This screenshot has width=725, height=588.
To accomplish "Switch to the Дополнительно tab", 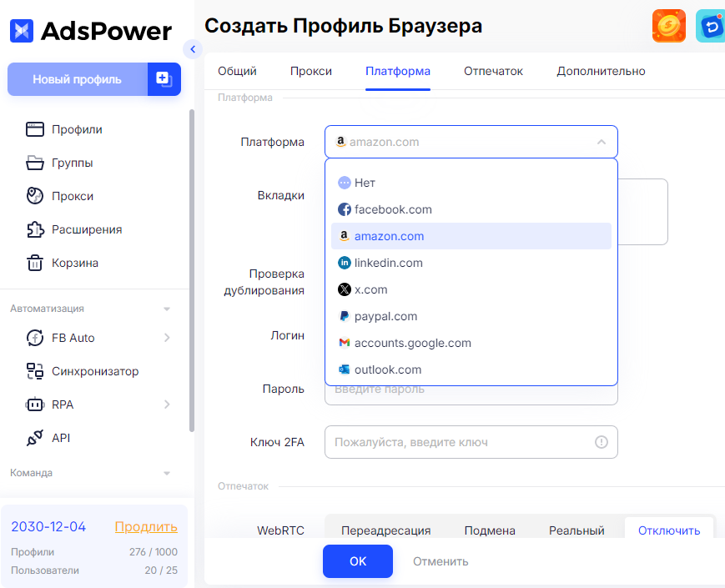I will click(x=601, y=71).
